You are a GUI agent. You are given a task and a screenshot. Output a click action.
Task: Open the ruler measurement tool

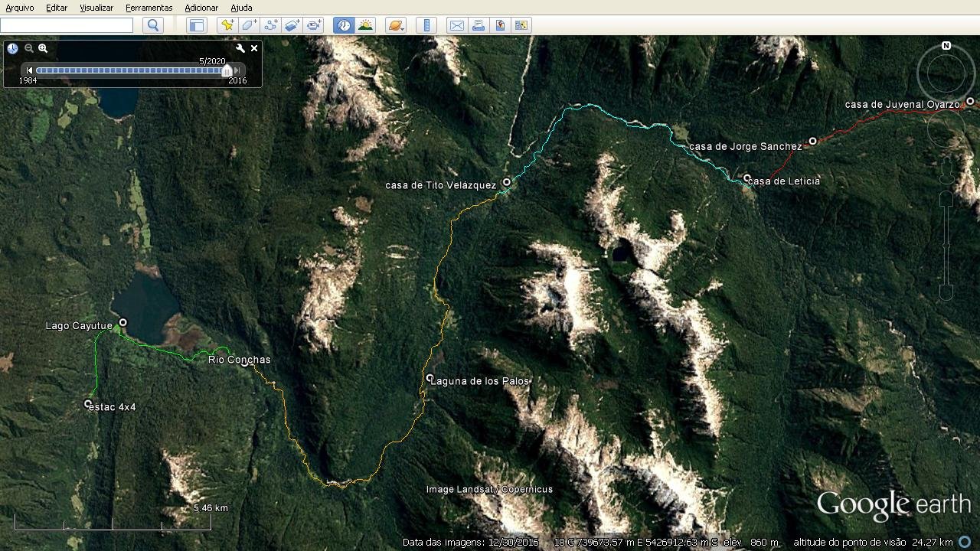(426, 25)
